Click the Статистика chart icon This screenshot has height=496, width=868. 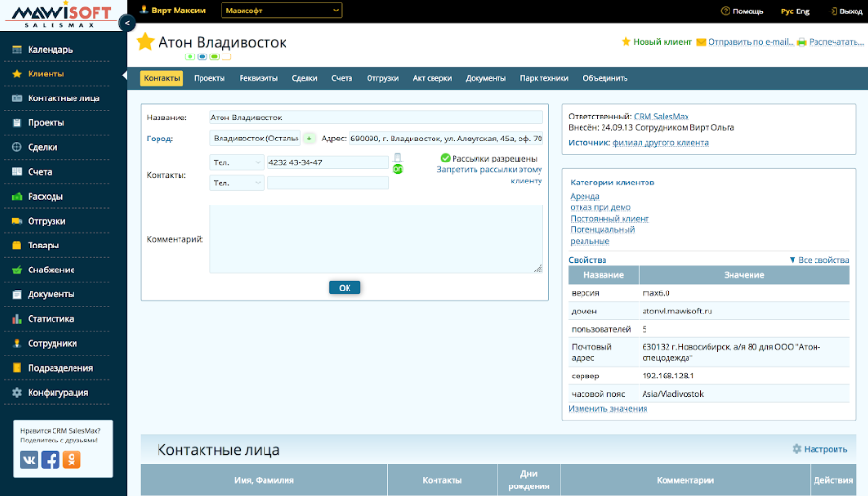click(17, 318)
